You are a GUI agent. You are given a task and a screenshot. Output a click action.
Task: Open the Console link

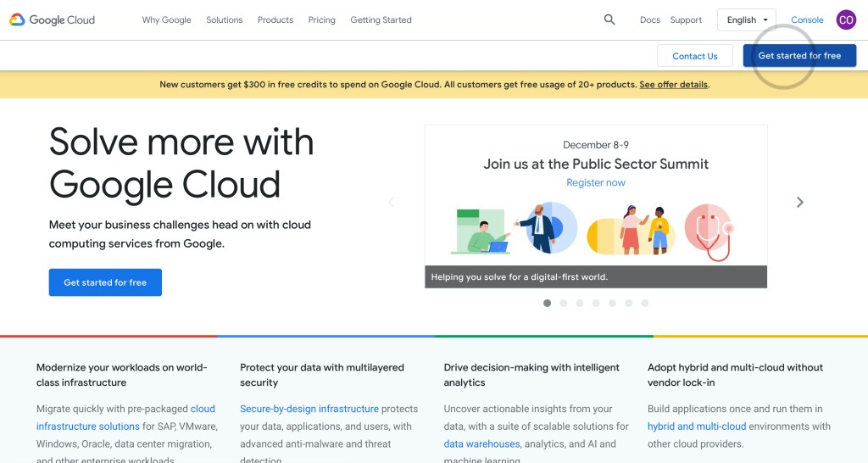coord(807,20)
